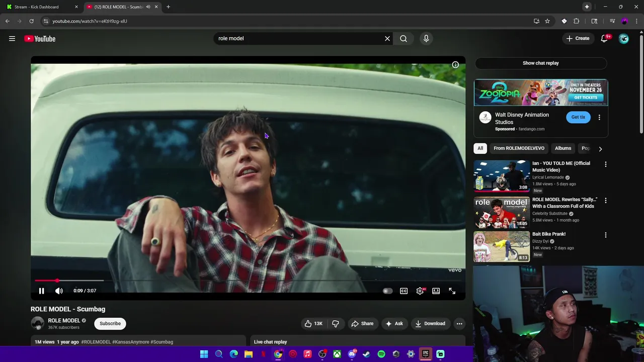Toggle the autoplay switch
The image size is (644, 362).
coord(387,291)
